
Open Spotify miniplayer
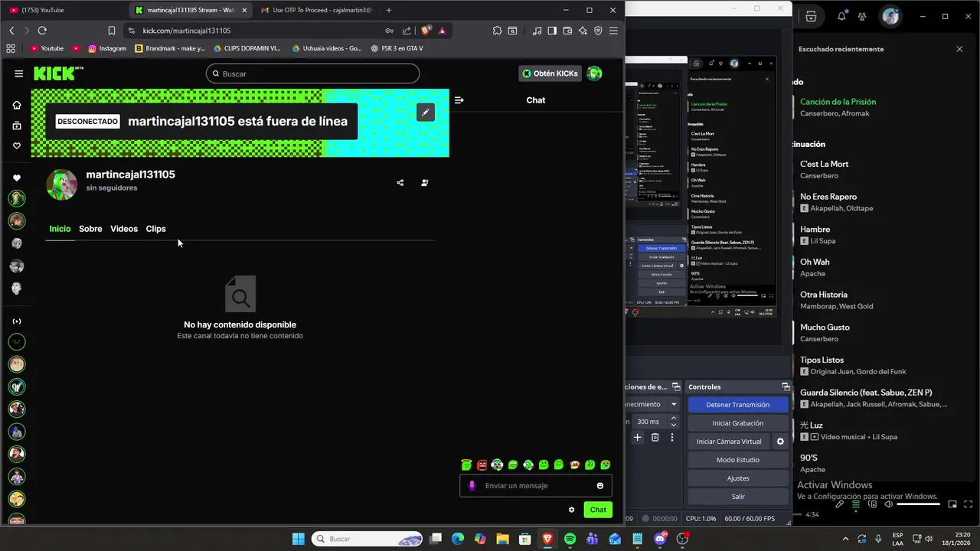coord(952,504)
